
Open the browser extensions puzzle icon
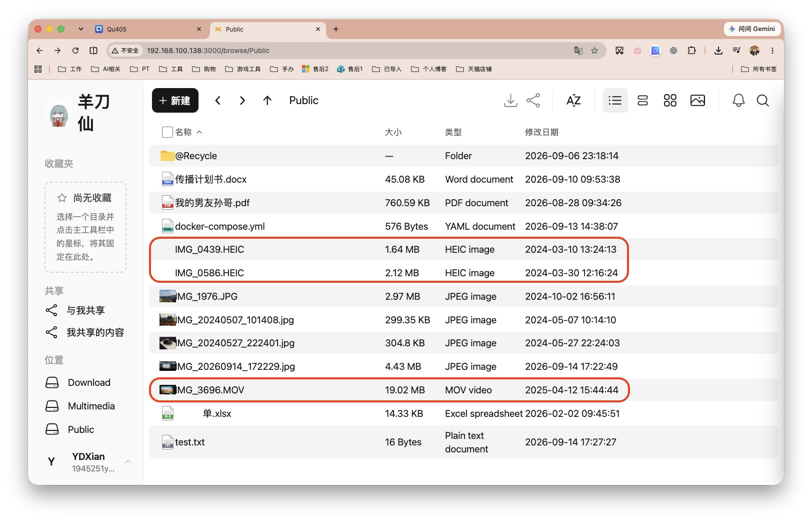[x=691, y=51]
